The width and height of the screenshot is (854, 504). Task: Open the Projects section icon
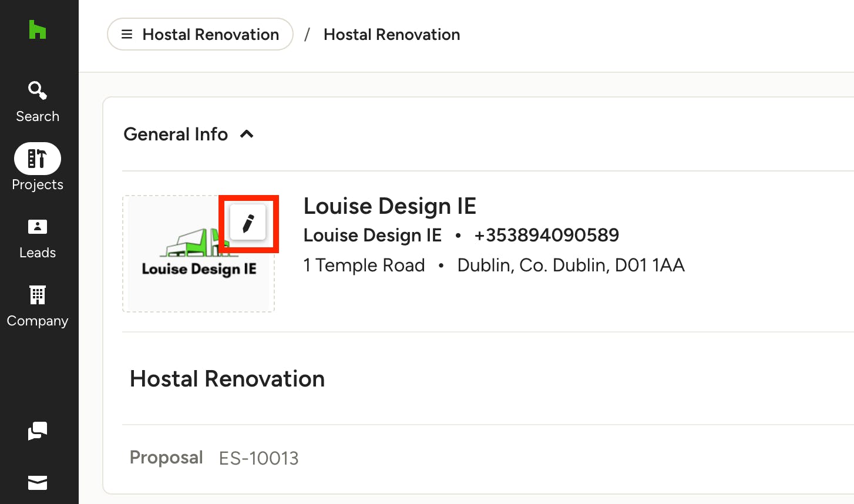click(x=38, y=159)
